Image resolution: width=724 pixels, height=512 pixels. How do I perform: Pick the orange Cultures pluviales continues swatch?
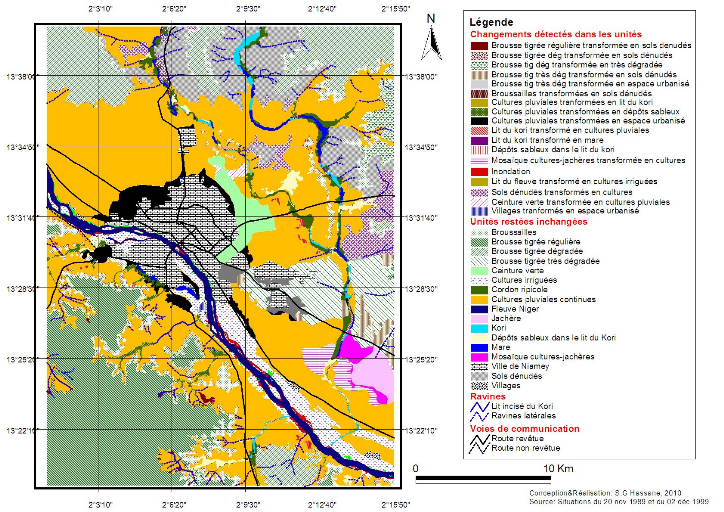click(x=479, y=300)
